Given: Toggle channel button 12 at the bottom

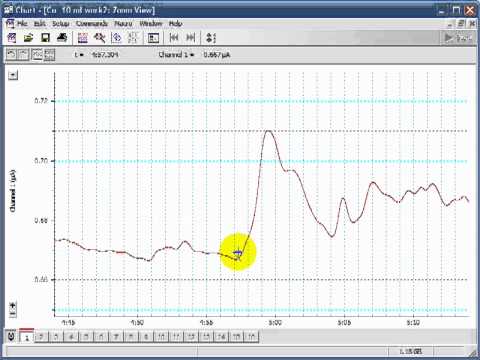Looking at the screenshot, I should 191,337.
